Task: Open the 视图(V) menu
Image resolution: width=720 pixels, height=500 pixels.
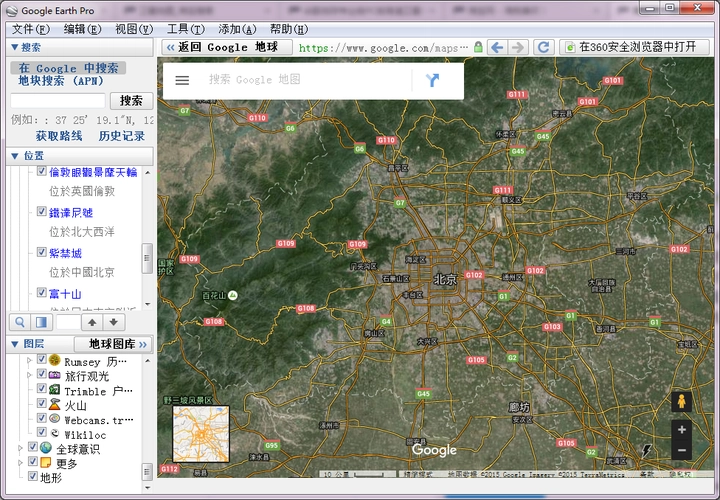Action: tap(134, 29)
